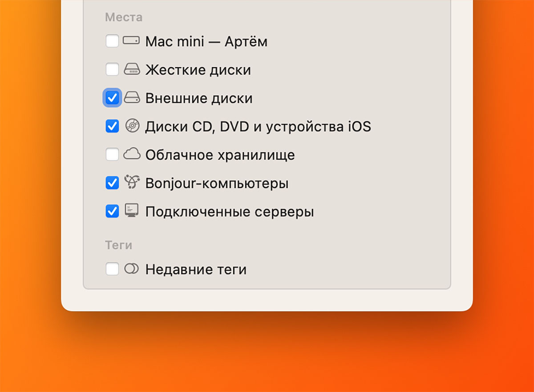Uncheck the Внешние диски checkbox

coord(112,98)
